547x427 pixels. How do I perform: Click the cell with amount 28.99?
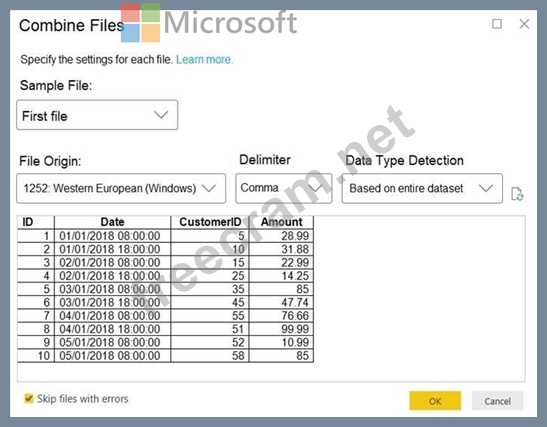pyautogui.click(x=282, y=236)
